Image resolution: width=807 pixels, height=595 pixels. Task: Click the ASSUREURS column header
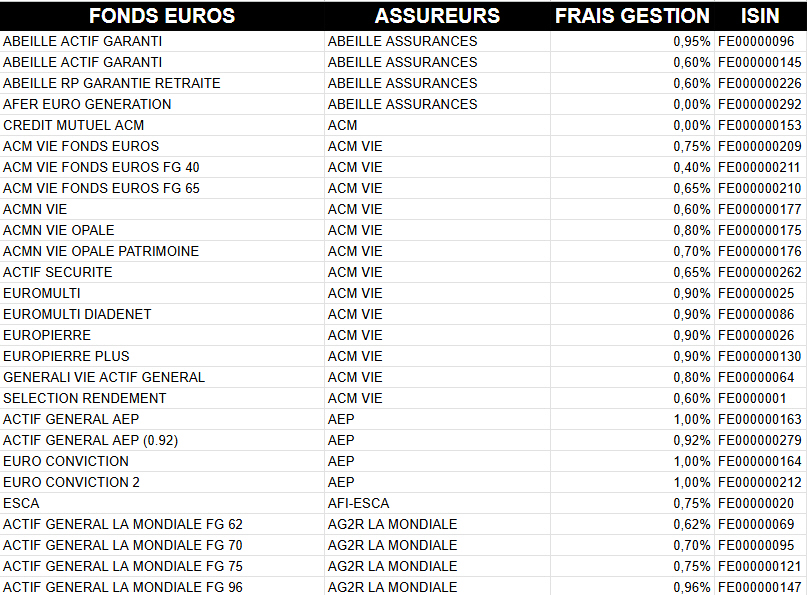[437, 16]
